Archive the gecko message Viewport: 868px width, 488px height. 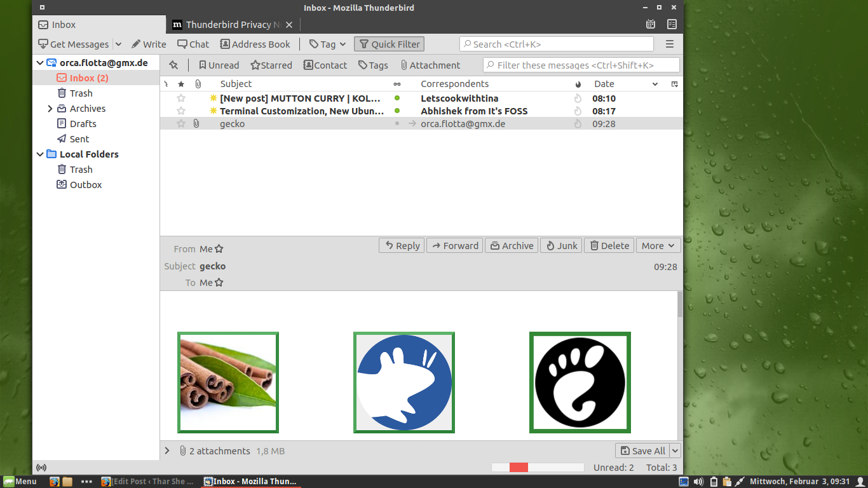[x=512, y=245]
